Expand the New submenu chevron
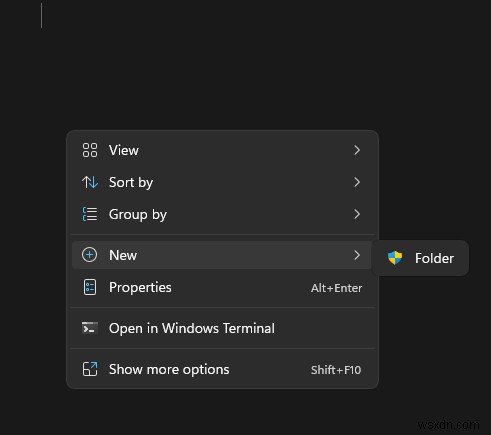Viewport: 491px width, 435px height. (x=357, y=255)
